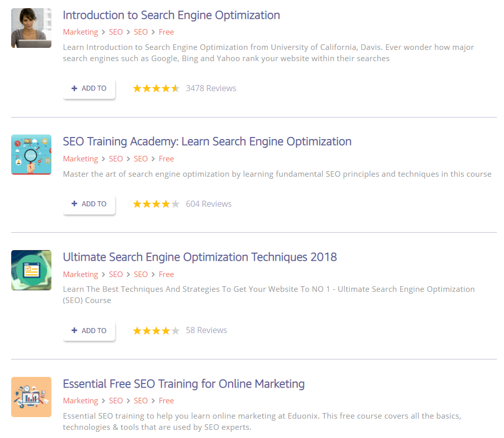The height and width of the screenshot is (438, 504).
Task: Open the Essential Free SEO Training for Online Marketing title
Action: (x=184, y=384)
